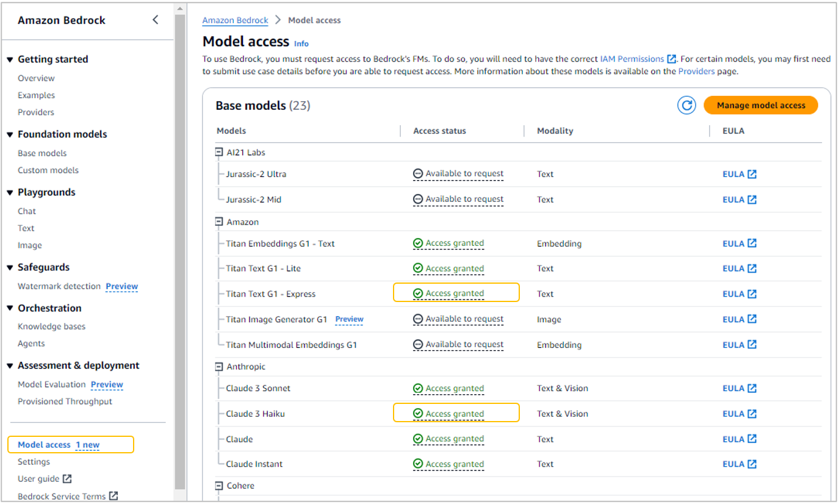Collapse the Getting started sidebar section
839x504 pixels.
(x=10, y=60)
